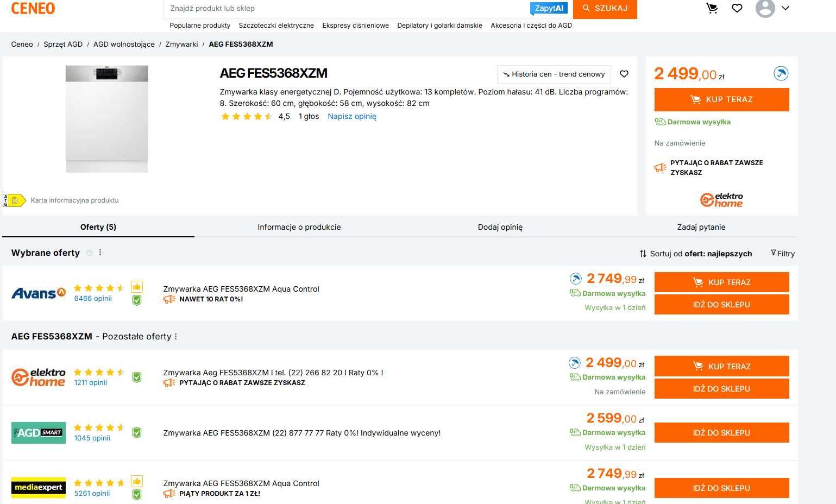Click umbrella icon next to 2 499,00 offer row

coord(575,363)
